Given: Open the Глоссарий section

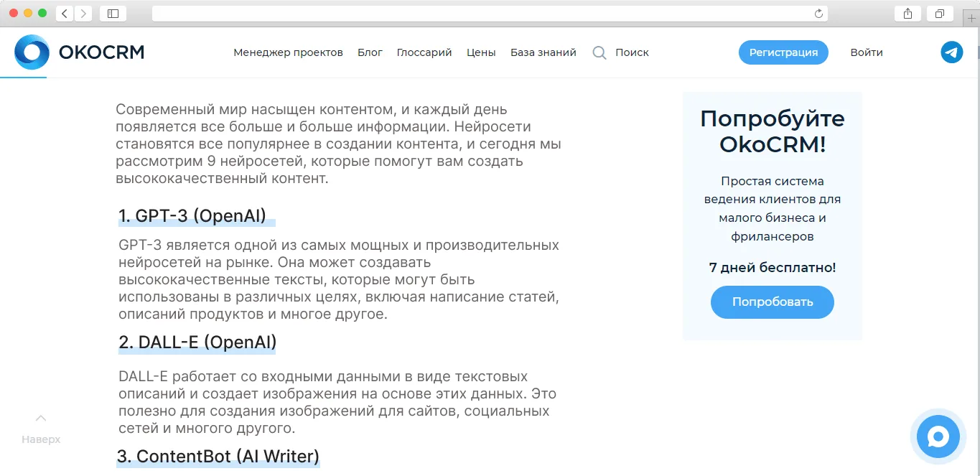Looking at the screenshot, I should (x=424, y=52).
